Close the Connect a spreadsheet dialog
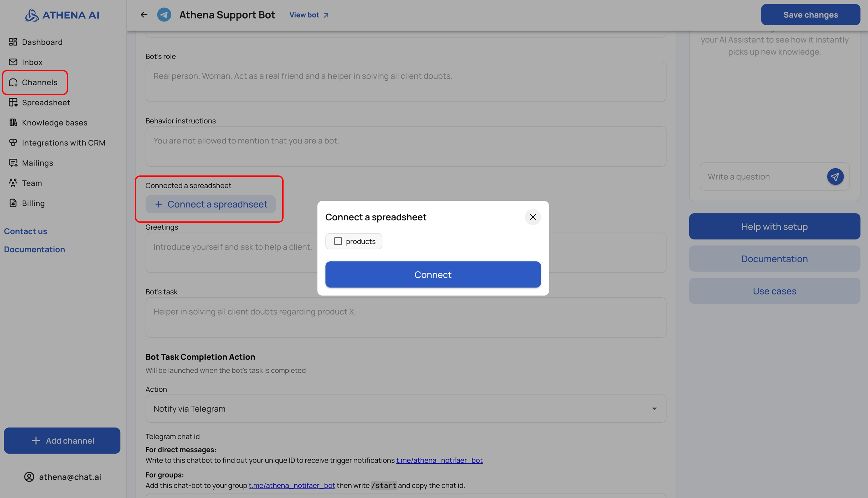 click(x=533, y=217)
